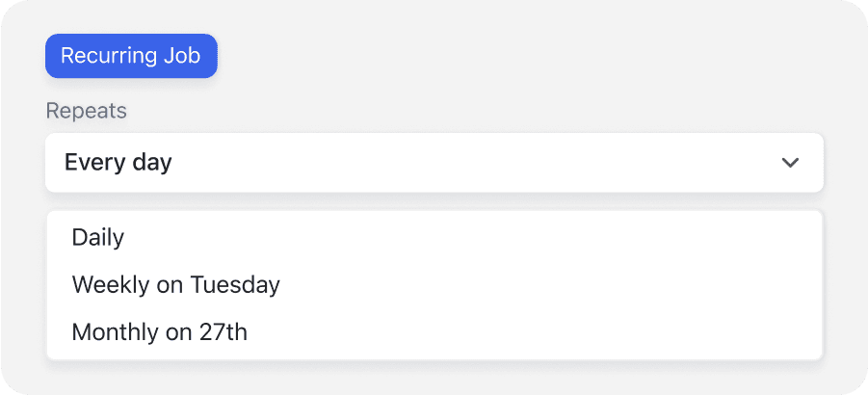This screenshot has width=868, height=395.
Task: Click the middle item in the repeat options list
Action: pyautogui.click(x=175, y=285)
